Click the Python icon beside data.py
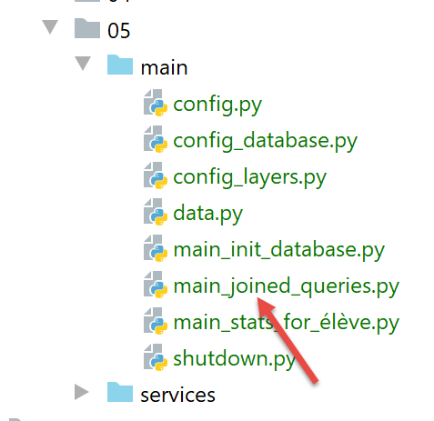 click(156, 212)
